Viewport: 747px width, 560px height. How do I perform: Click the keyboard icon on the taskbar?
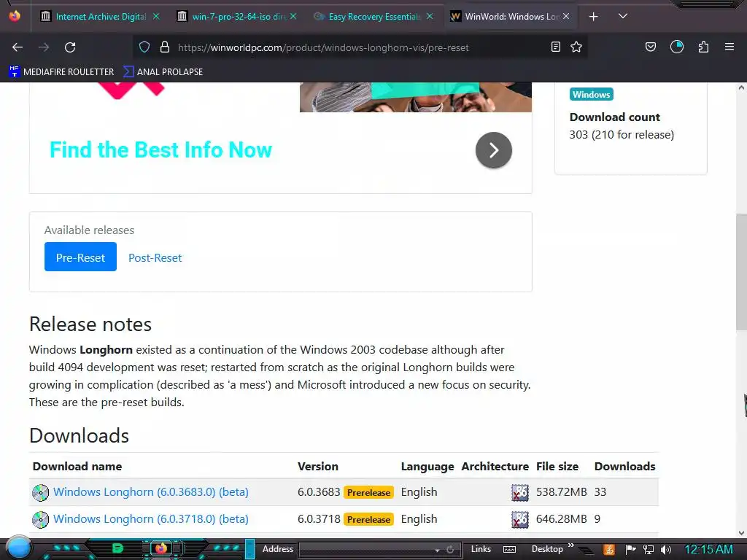tap(509, 550)
